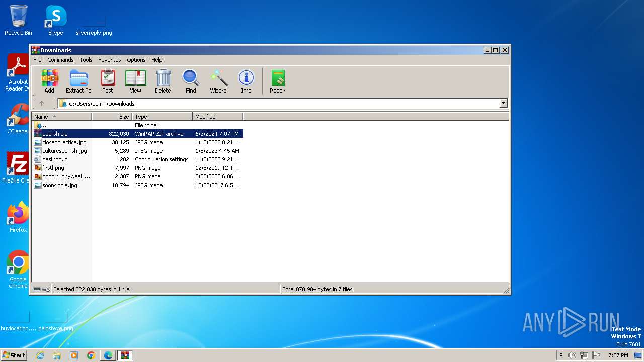Open Windows Explorer folder on taskbar
Viewport: 644px width, 362px height.
(57, 355)
